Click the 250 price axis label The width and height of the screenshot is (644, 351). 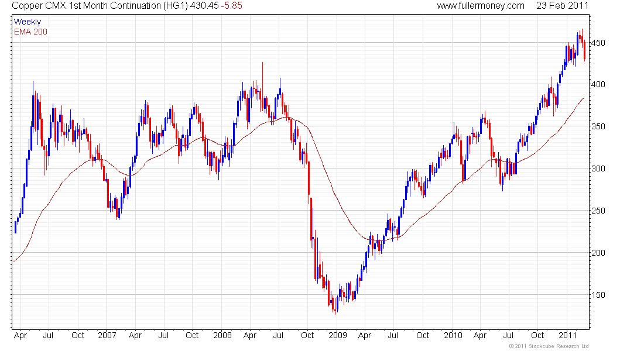[x=598, y=211]
